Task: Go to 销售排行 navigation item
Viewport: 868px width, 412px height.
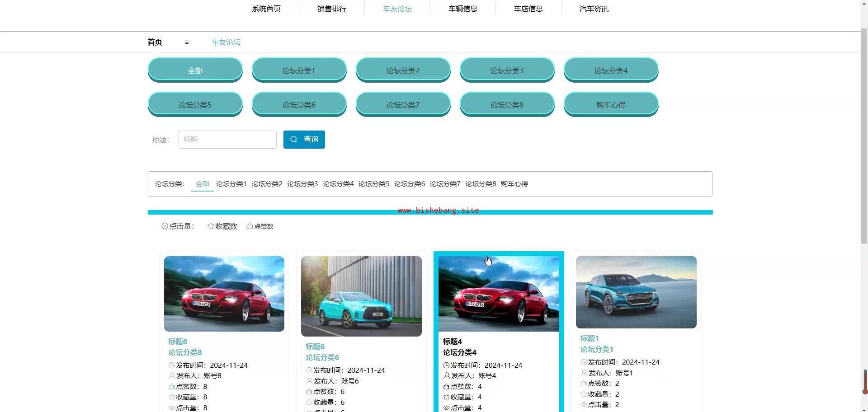Action: click(332, 9)
